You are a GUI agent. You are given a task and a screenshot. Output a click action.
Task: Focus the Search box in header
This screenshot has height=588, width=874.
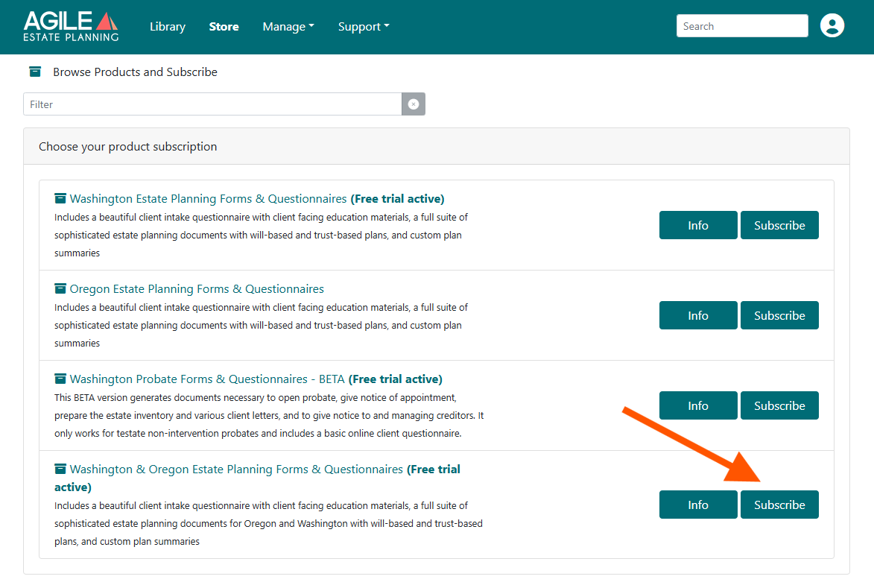742,26
